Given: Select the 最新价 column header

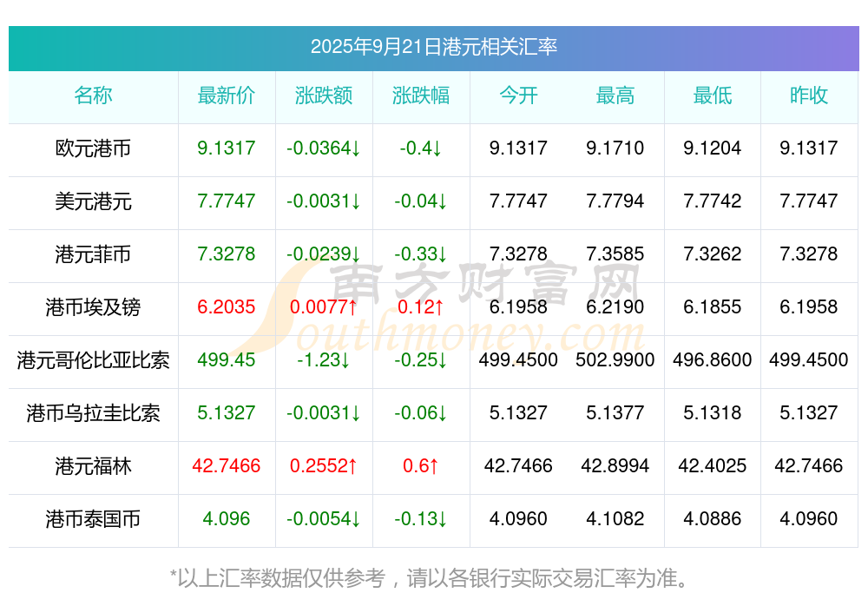Looking at the screenshot, I should click(227, 96).
